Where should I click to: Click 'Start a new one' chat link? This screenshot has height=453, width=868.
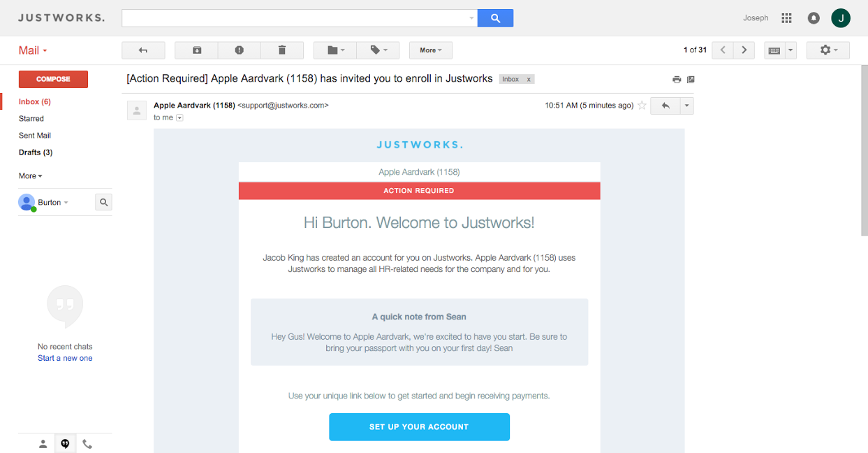click(65, 358)
